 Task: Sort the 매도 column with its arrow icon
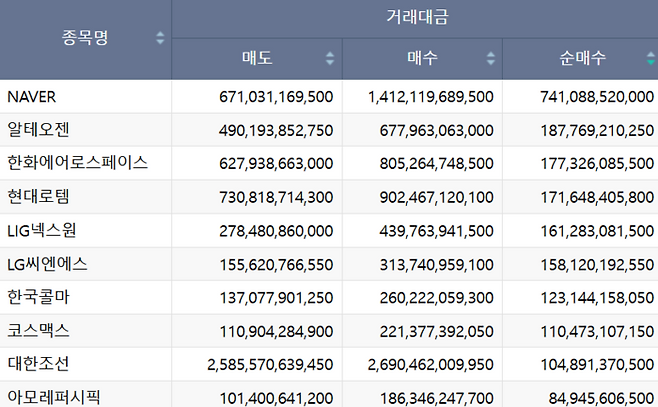coord(330,58)
